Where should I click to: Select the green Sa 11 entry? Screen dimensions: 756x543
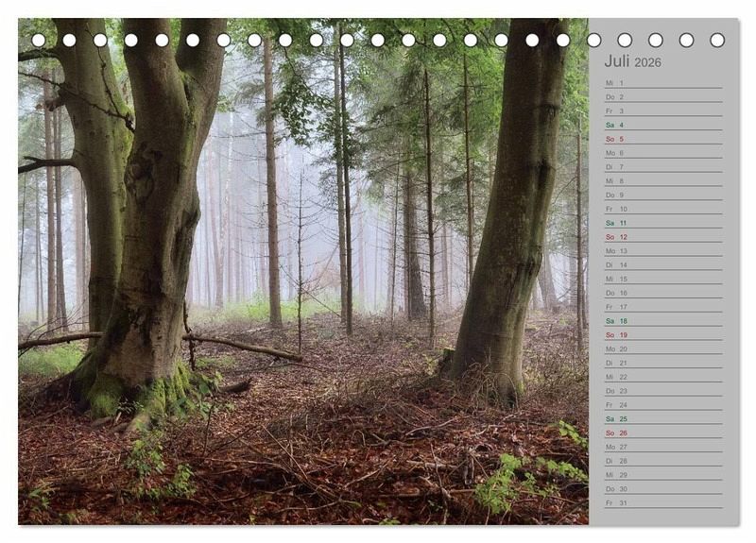pyautogui.click(x=615, y=223)
